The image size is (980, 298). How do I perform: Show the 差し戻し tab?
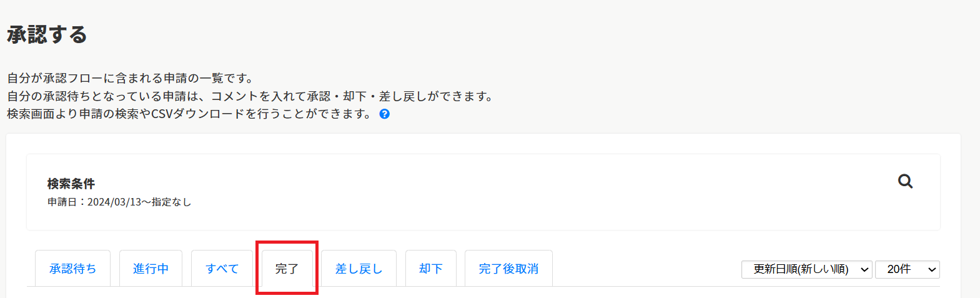click(359, 269)
